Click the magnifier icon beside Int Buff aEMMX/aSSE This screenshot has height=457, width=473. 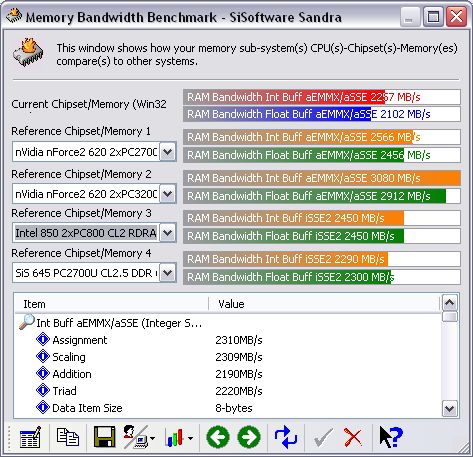(27, 322)
